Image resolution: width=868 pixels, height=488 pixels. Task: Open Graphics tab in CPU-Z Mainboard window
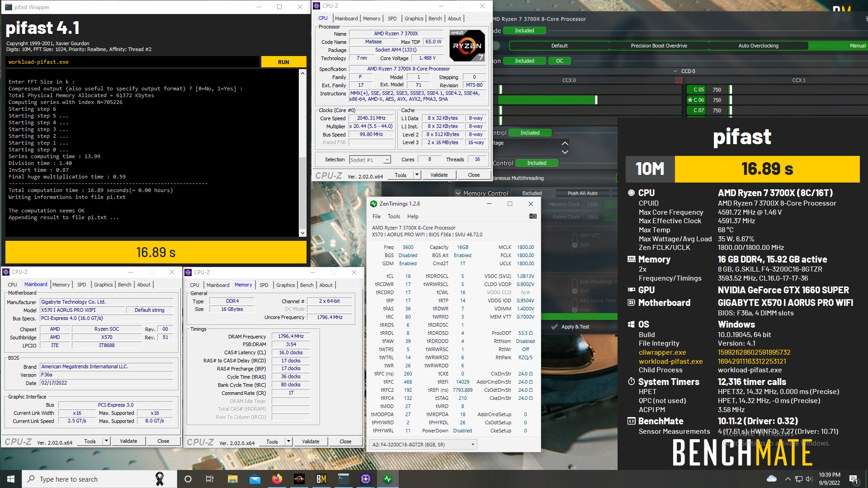pos(103,285)
